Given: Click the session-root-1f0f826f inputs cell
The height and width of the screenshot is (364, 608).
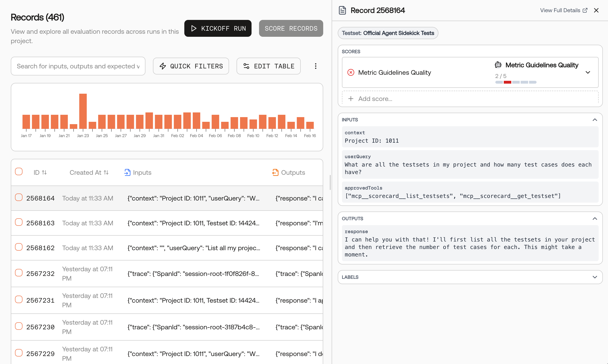Looking at the screenshot, I should pos(193,274).
